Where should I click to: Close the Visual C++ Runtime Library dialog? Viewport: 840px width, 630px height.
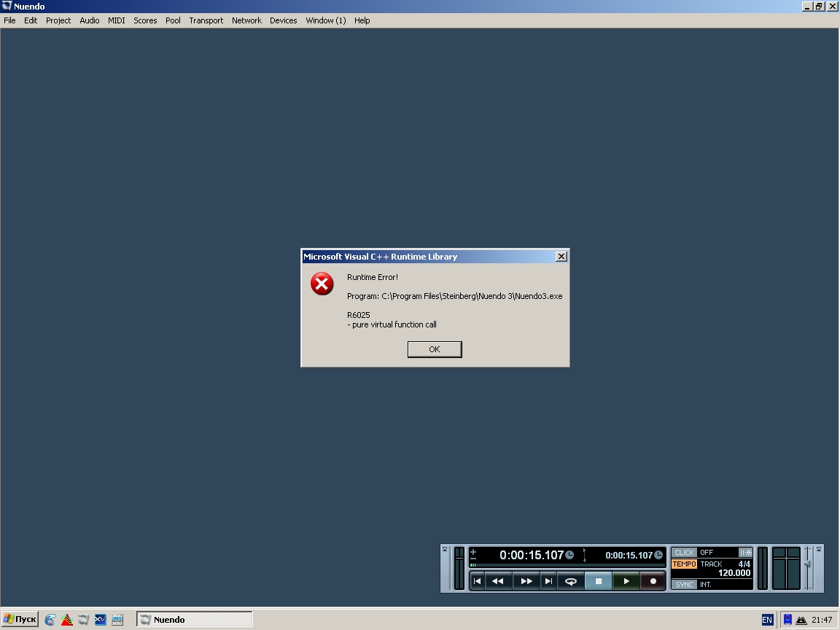[x=561, y=257]
